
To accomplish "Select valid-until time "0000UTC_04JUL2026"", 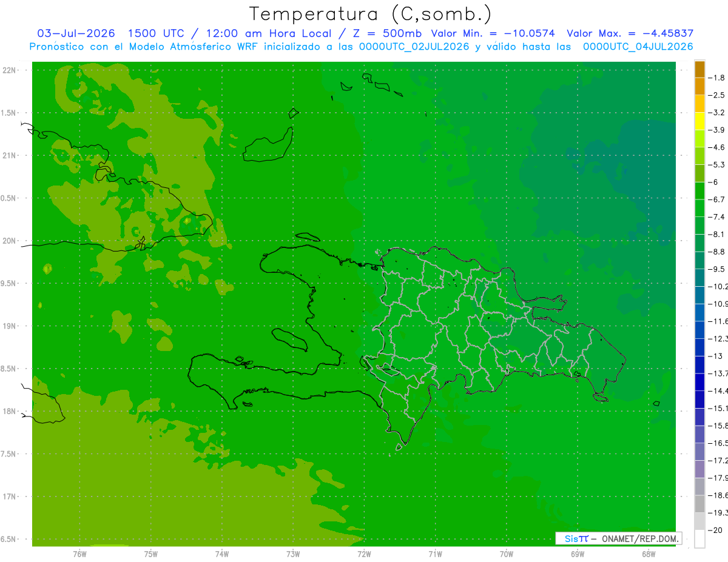I will [x=638, y=47].
